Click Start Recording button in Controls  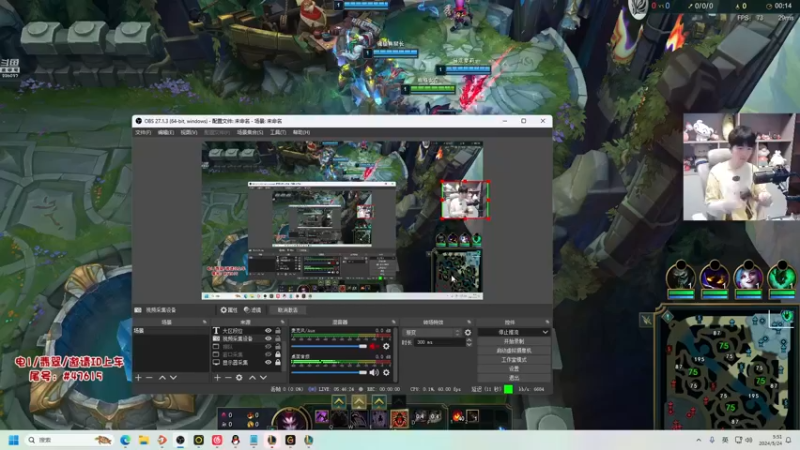(x=514, y=341)
